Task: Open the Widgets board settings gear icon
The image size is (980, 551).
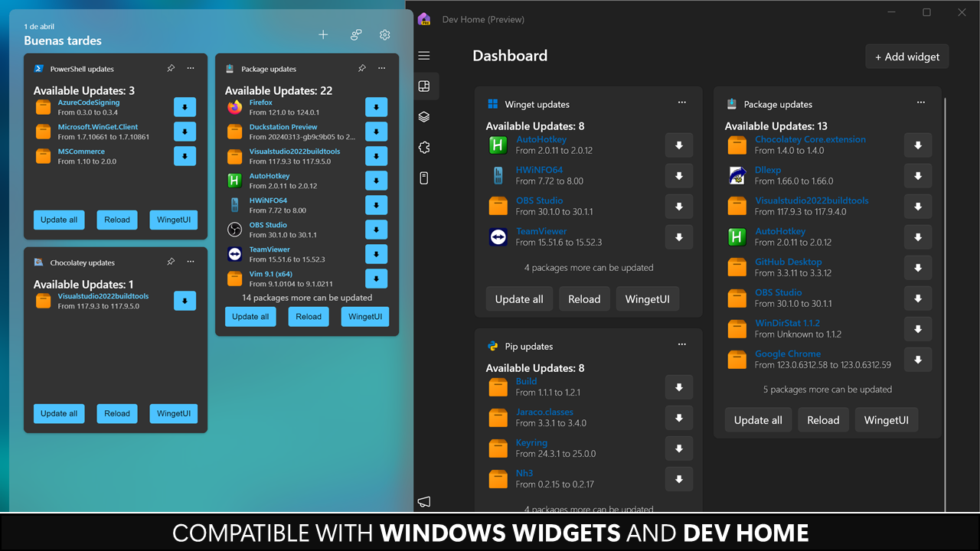Action: (384, 34)
